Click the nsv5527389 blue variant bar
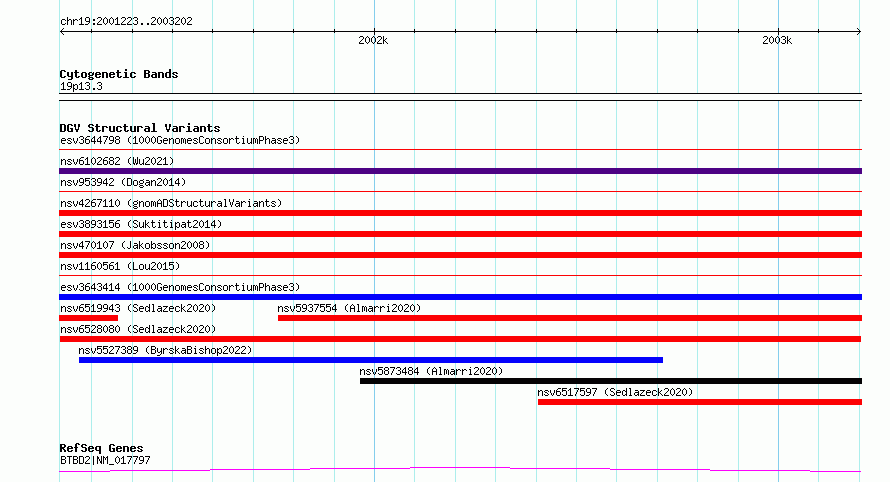890x482 pixels. tap(371, 360)
